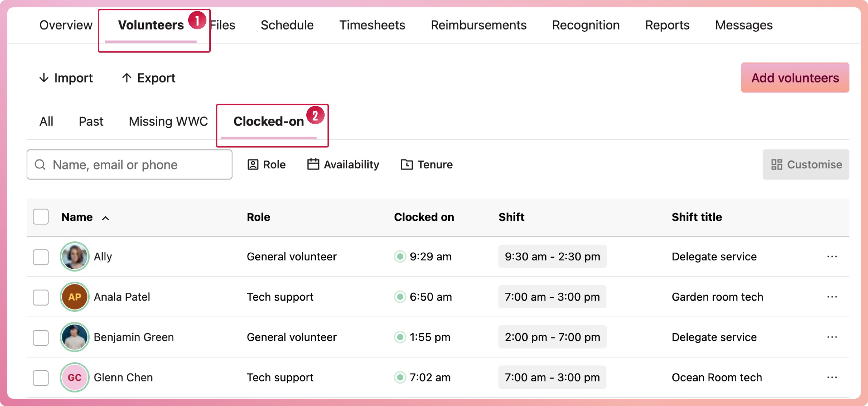Open the ellipsis menu for Glenn Chen

832,377
